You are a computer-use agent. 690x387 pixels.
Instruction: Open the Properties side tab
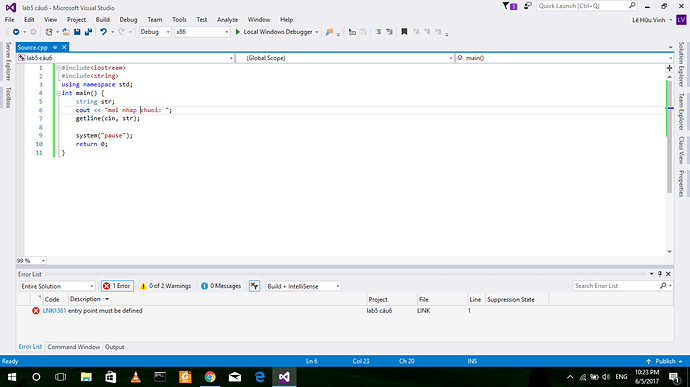tap(681, 183)
